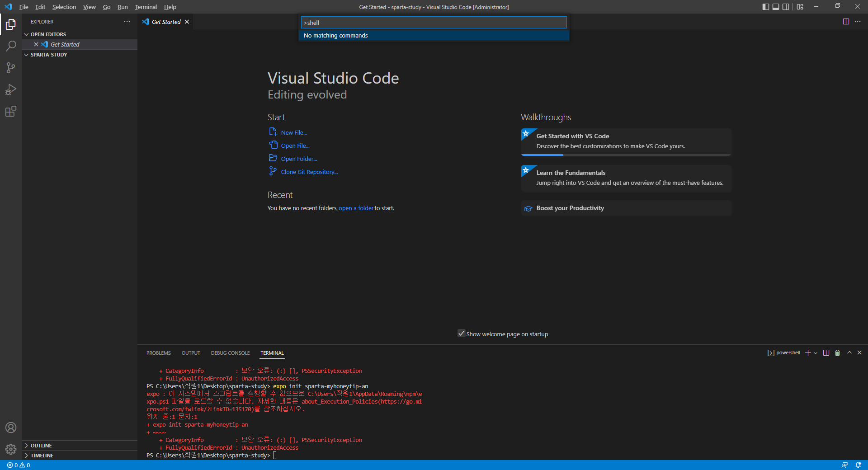Toggle the bottom panel layout icon

(776, 7)
